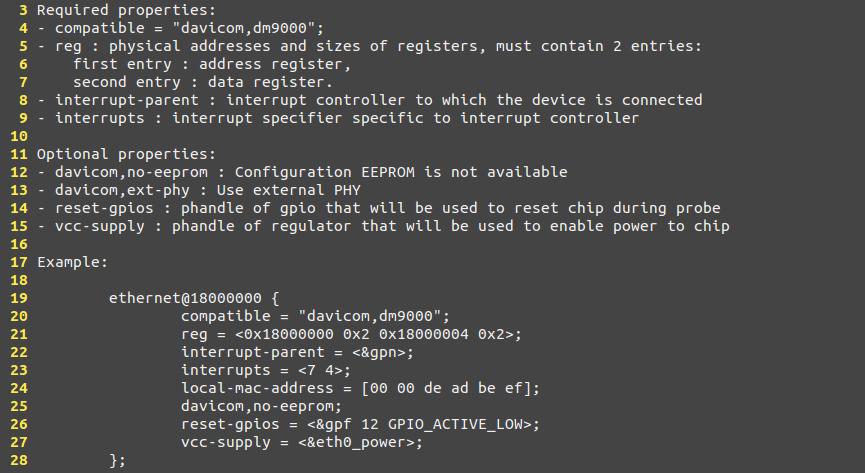Image resolution: width=865 pixels, height=473 pixels.
Task: Click "davicom,ext-phy" on line 13
Action: coord(122,190)
